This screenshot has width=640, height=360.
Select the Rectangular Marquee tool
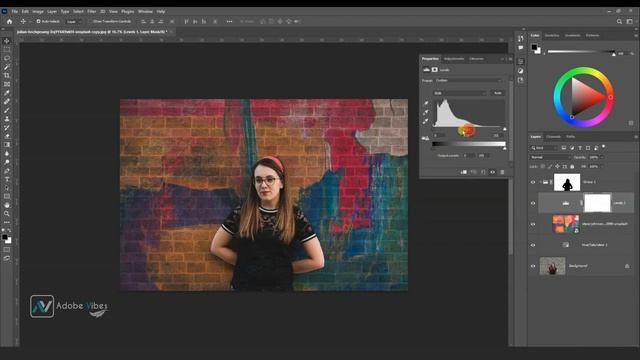(7, 49)
